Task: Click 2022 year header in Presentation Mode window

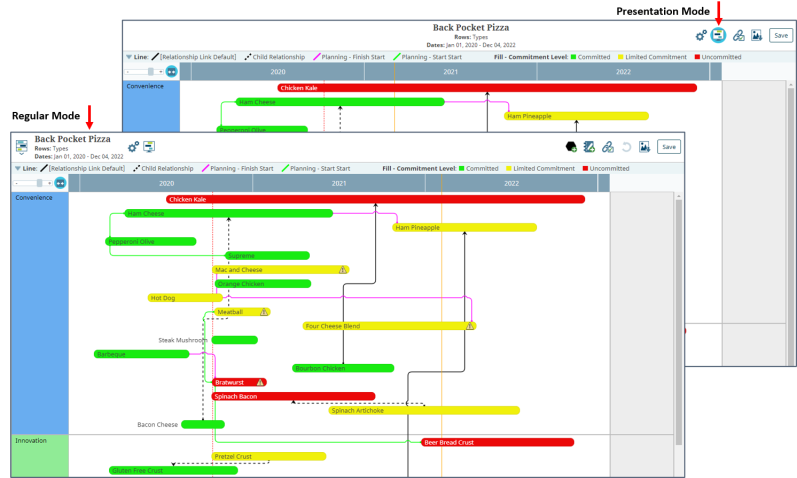Action: 623,72
